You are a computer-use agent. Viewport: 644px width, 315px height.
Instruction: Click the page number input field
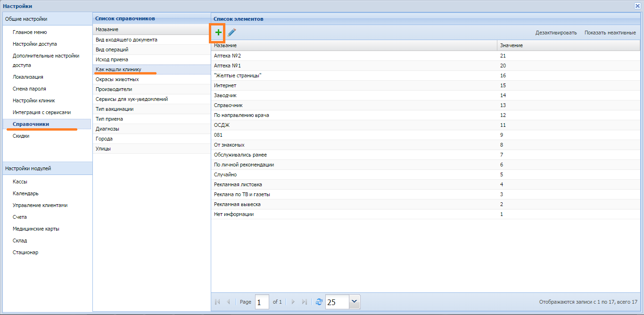click(262, 302)
